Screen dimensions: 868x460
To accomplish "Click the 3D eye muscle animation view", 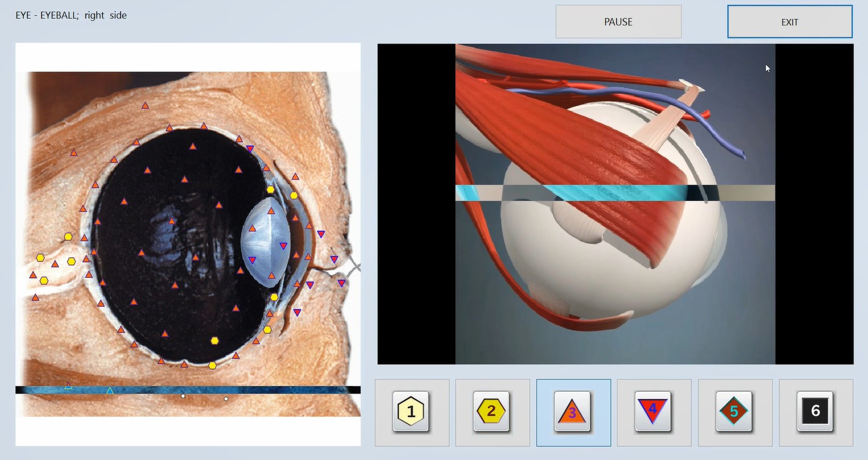I will (615, 204).
